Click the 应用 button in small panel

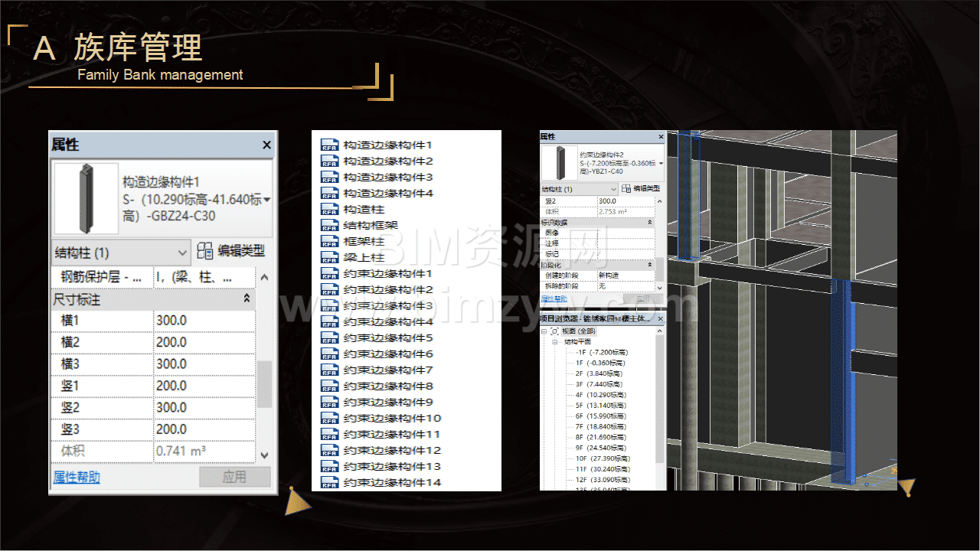click(644, 299)
